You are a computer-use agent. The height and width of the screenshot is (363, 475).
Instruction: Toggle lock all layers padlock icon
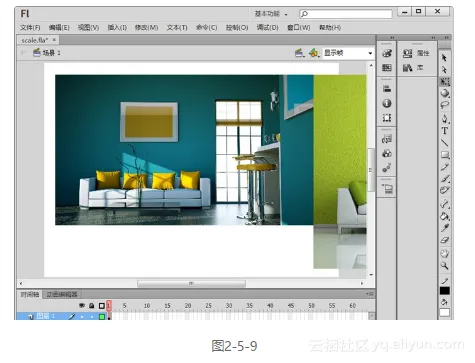click(92, 305)
